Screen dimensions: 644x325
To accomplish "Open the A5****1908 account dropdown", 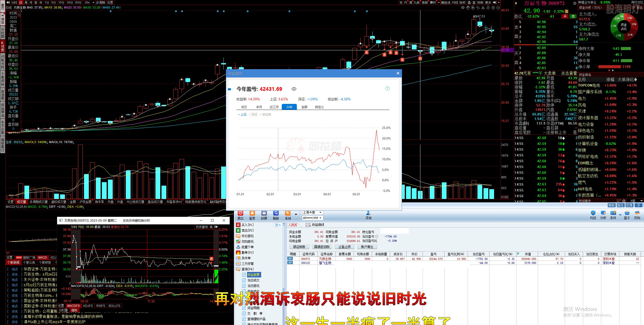I will coord(312,218).
